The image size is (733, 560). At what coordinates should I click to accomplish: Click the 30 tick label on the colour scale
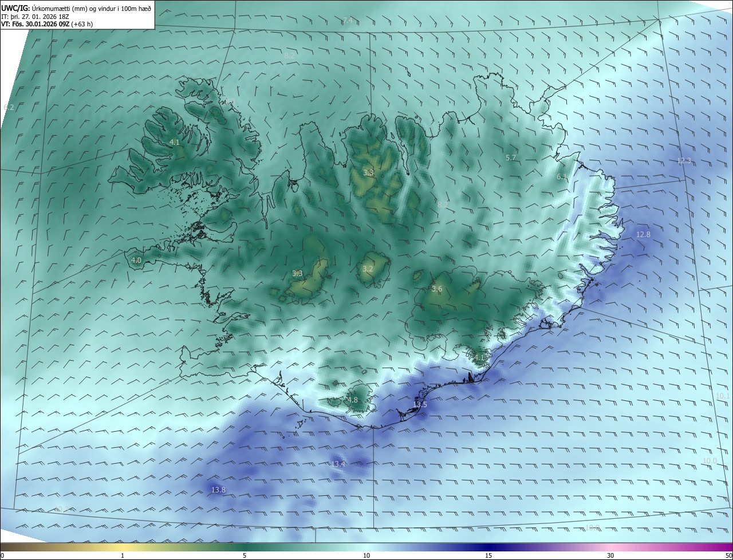coord(610,555)
